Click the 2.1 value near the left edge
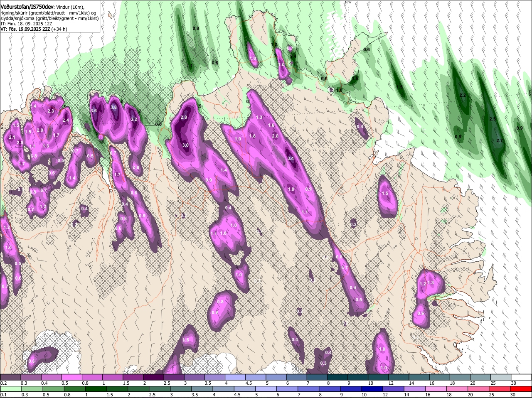This screenshot has width=532, height=398. click(12, 137)
